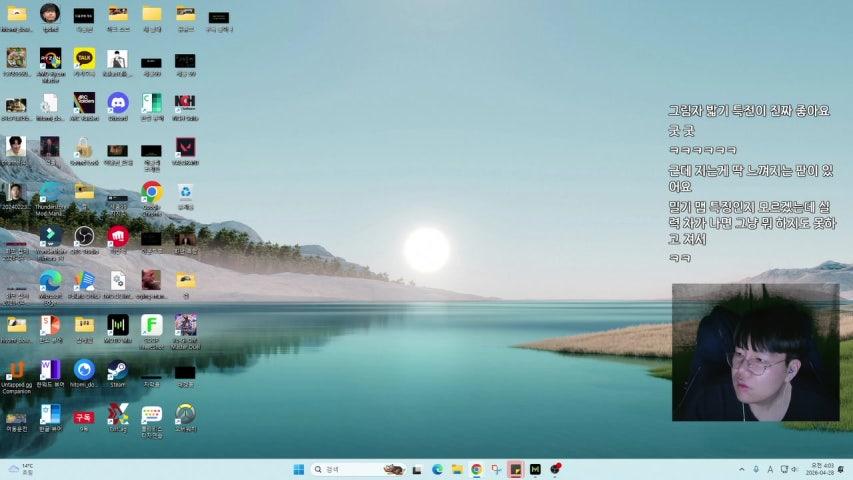The height and width of the screenshot is (480, 853).
Task: Open the Valorant desktop shortcut
Action: click(x=185, y=148)
